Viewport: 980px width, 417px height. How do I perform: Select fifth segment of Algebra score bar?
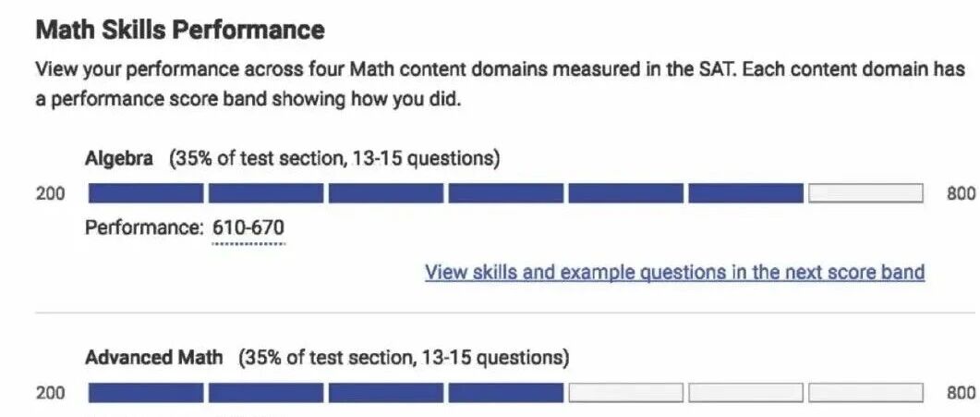click(626, 193)
